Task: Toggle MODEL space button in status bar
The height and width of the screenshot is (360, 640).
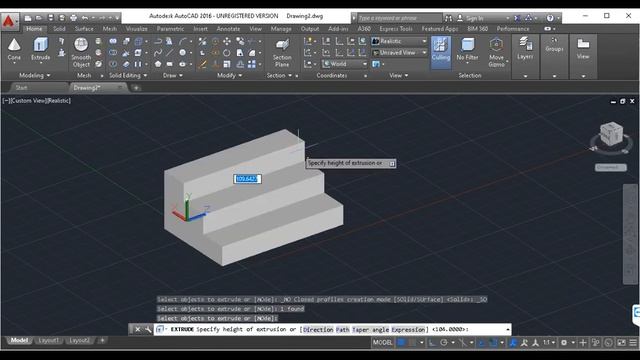Action: 382,343
